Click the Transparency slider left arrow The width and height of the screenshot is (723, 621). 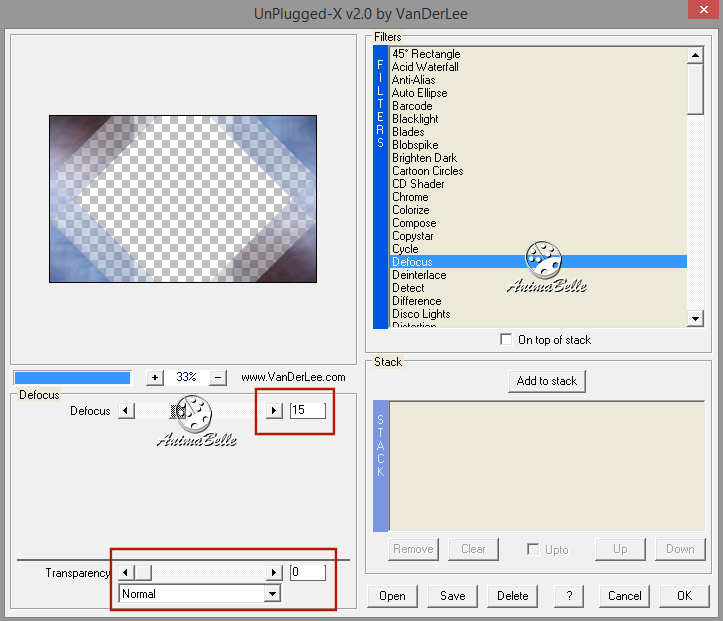[125, 573]
